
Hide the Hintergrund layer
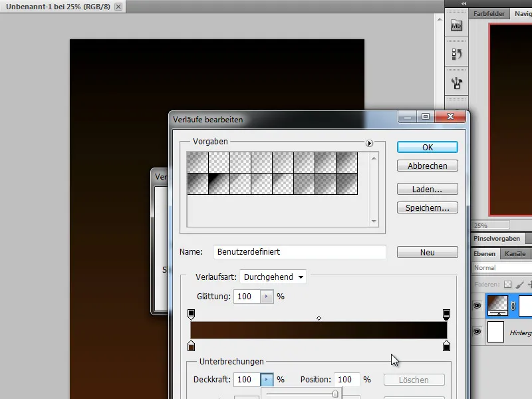coord(477,331)
